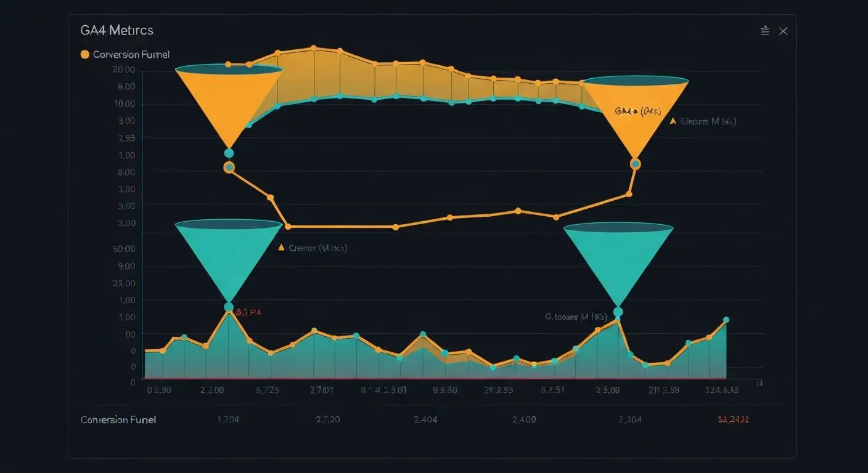
Task: Select the 124.5.43 x-axis label
Action: tap(722, 390)
